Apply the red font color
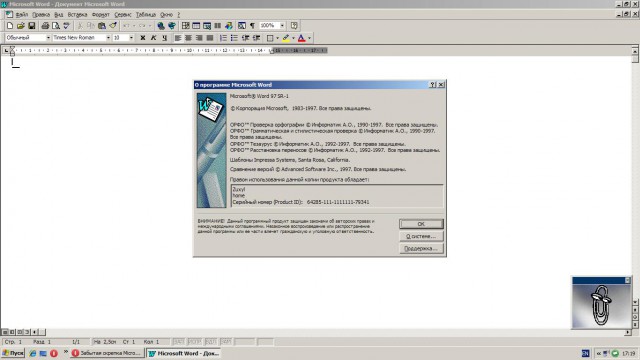The height and width of the screenshot is (360, 640). pyautogui.click(x=302, y=38)
